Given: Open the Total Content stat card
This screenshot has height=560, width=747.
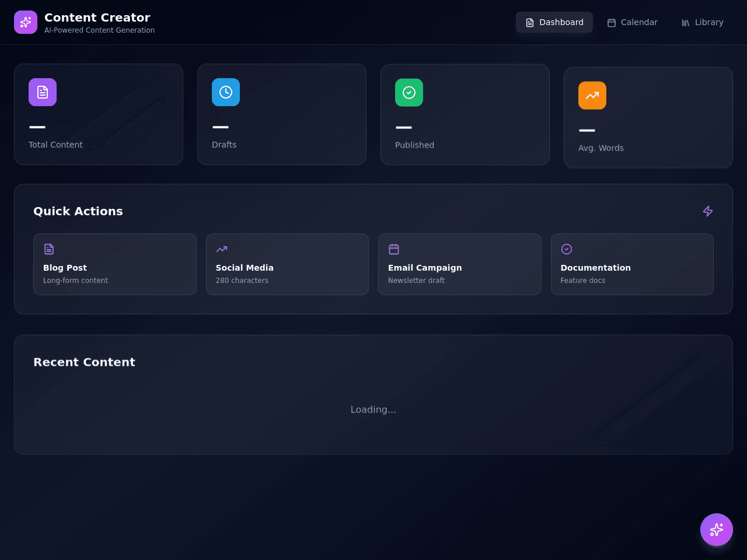Looking at the screenshot, I should click(99, 114).
